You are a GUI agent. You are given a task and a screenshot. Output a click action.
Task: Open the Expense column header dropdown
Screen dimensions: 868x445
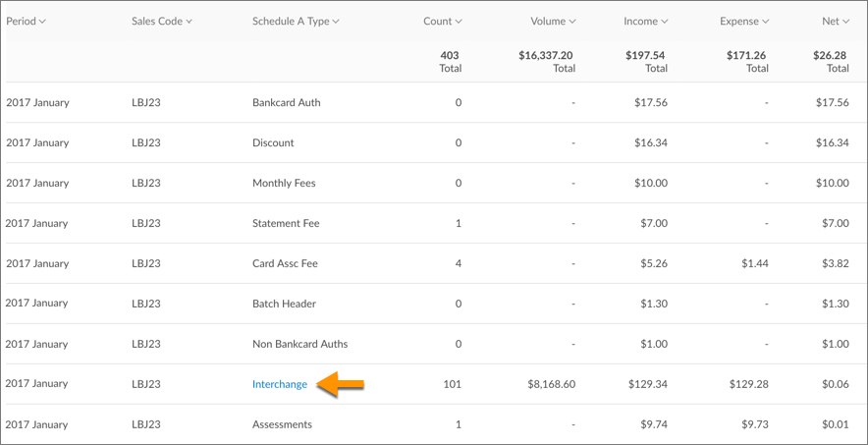743,21
